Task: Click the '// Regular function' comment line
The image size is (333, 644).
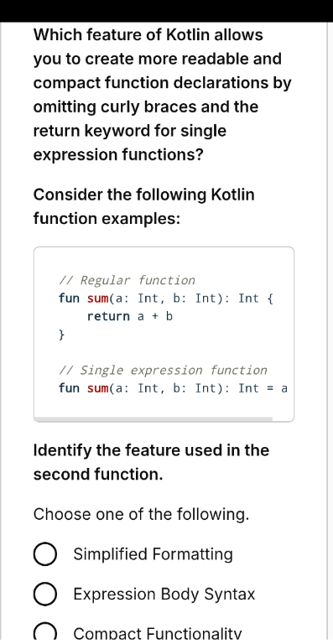Action: click(x=127, y=281)
